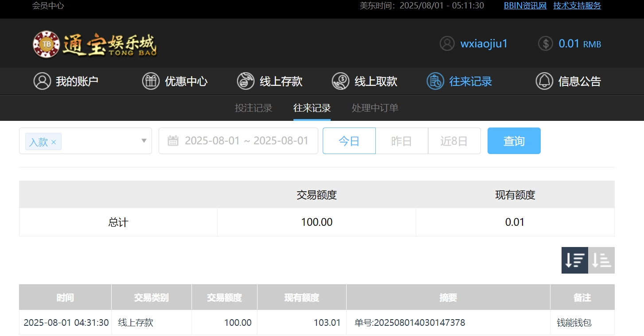This screenshot has width=644, height=336.
Task: Click the user avatar beside wxiaojiu1
Action: [447, 43]
